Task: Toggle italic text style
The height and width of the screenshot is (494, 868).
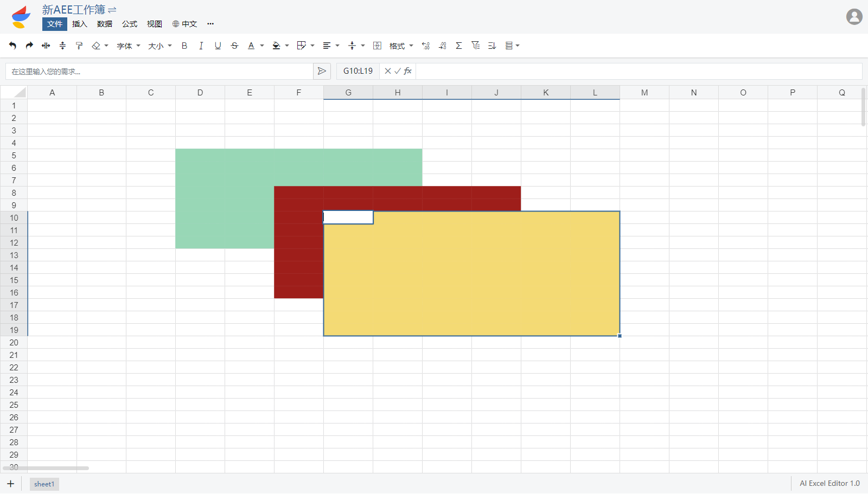Action: 201,46
